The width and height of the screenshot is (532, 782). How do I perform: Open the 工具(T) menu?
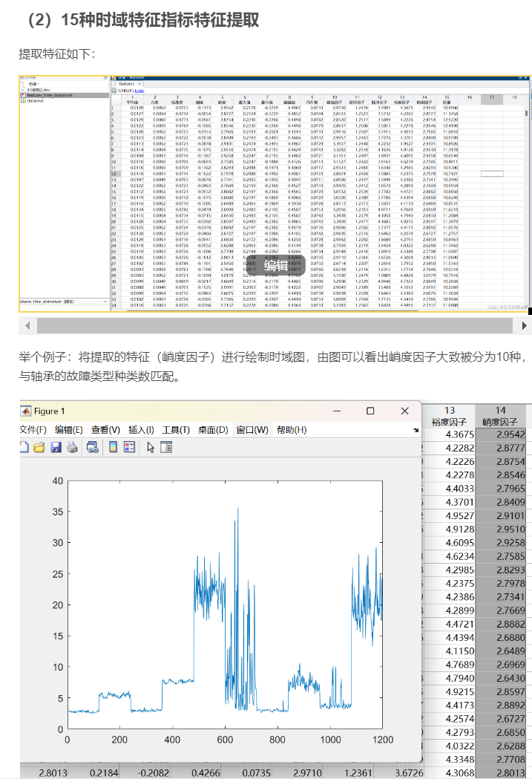177,430
